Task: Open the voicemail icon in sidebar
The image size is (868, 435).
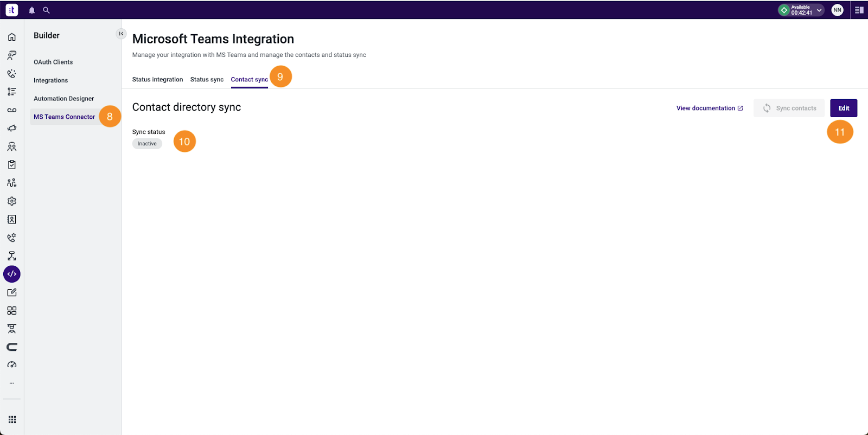Action: (12, 110)
